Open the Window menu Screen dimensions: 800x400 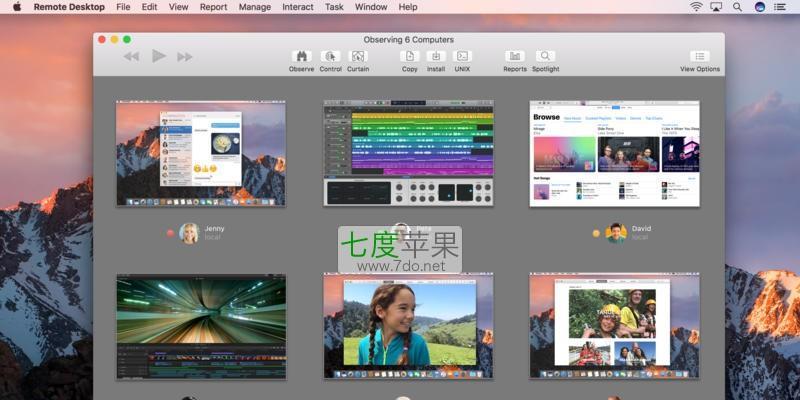tap(371, 7)
